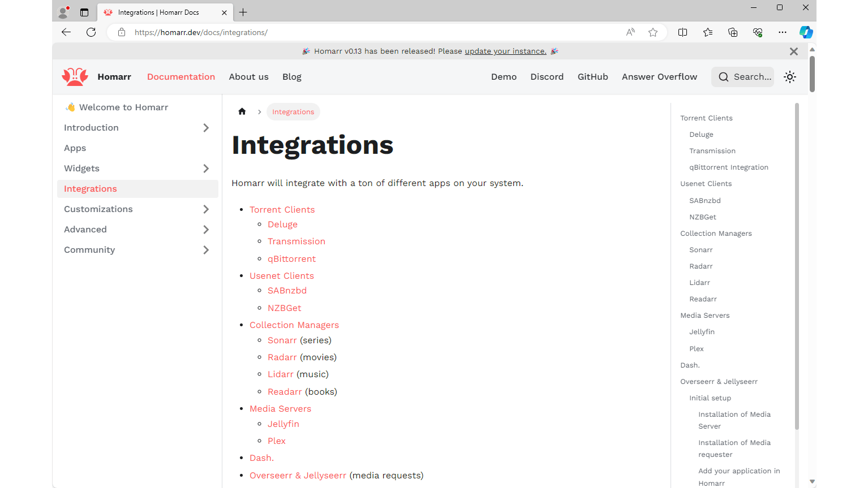
Task: Toggle dark/light mode sun icon
Action: click(x=790, y=77)
